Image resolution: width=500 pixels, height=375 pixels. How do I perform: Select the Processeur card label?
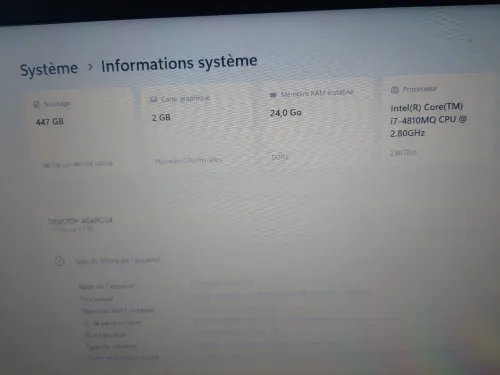coord(419,89)
